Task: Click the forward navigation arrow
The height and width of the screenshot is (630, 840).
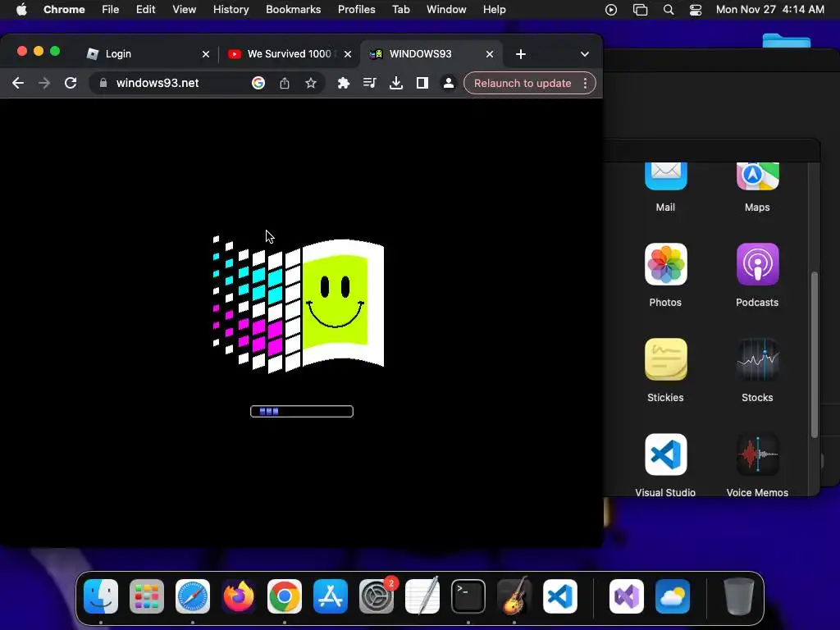Action: point(44,83)
